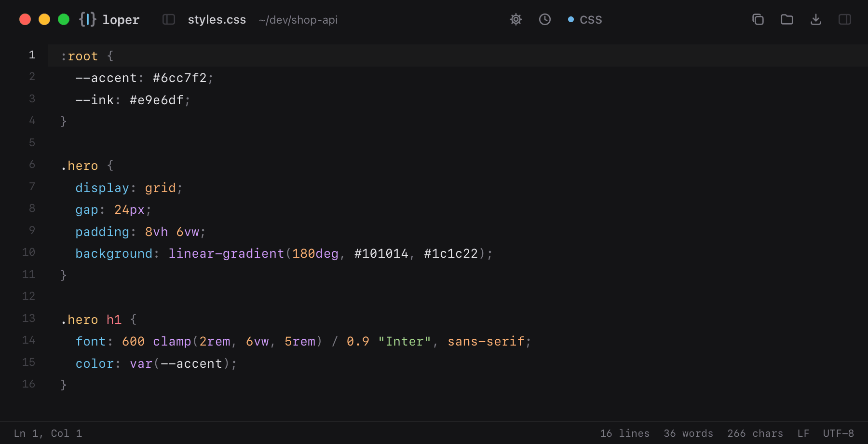This screenshot has width=868, height=444.
Task: Toggle the left sidebar panel icon
Action: coord(169,19)
